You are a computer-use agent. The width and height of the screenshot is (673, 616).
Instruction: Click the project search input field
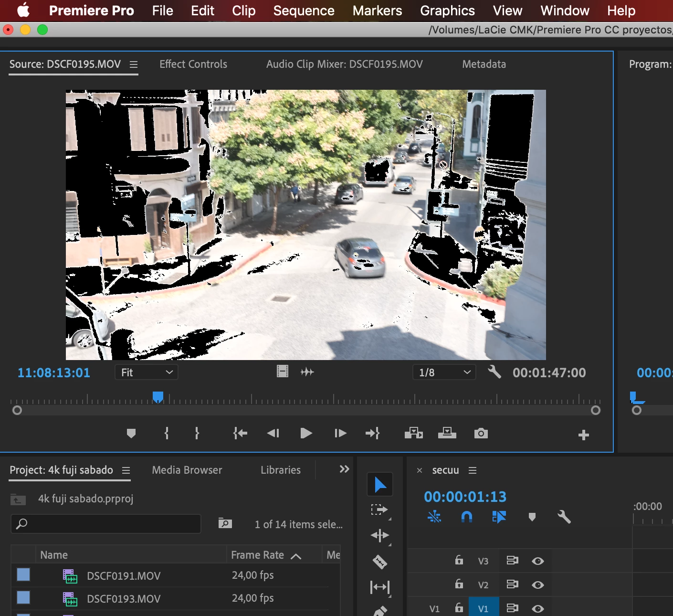pos(106,524)
